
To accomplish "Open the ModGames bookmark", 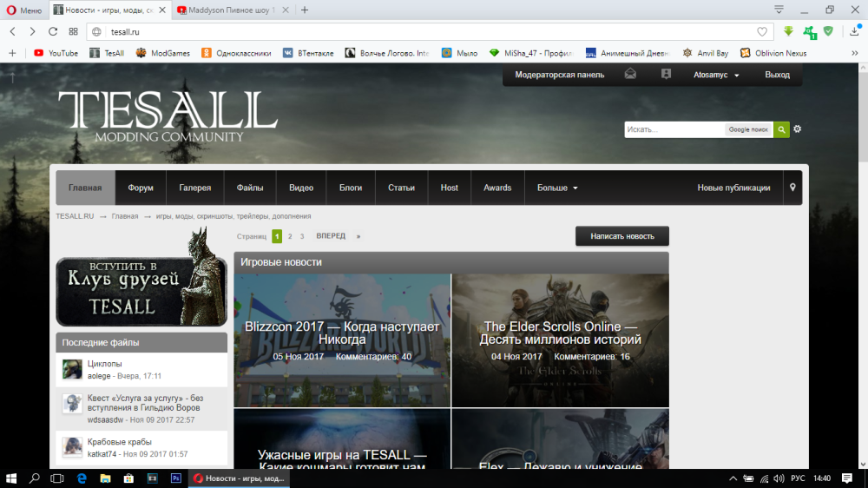I will pyautogui.click(x=163, y=53).
